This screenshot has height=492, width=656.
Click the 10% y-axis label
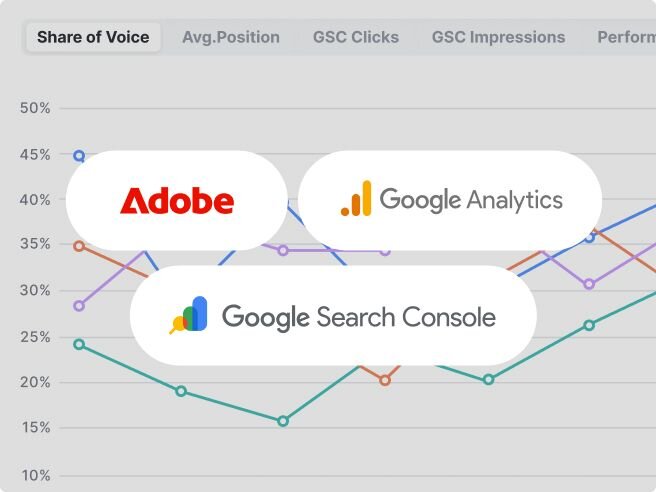click(x=35, y=475)
